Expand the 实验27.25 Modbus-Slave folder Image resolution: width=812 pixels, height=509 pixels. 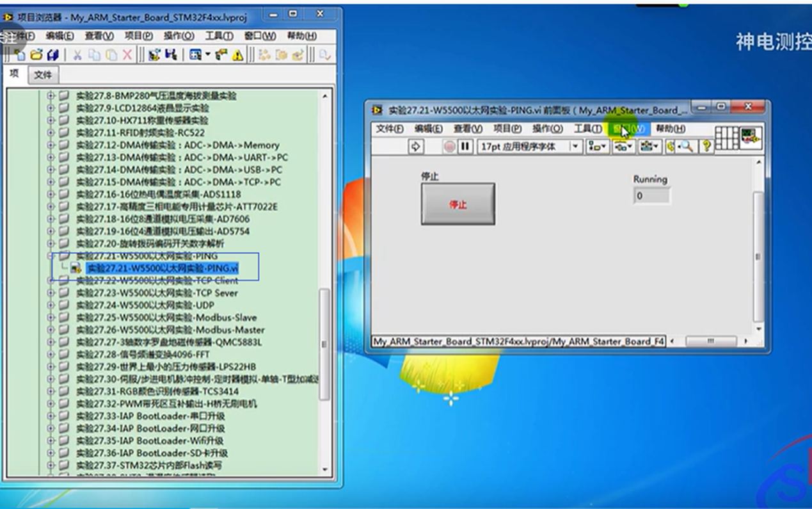(51, 317)
